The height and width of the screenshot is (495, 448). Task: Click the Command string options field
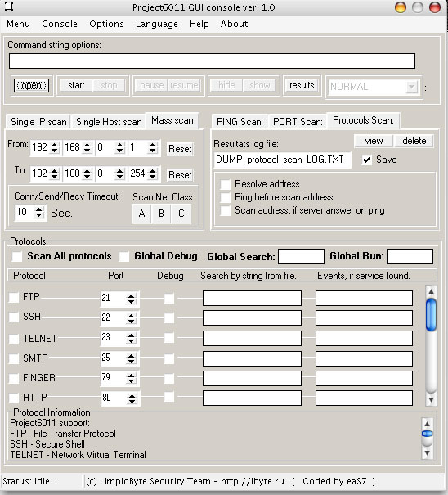(x=212, y=61)
